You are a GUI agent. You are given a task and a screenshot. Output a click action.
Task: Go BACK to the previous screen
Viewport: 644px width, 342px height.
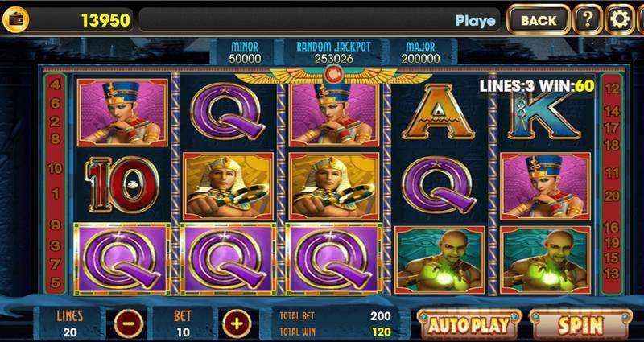click(539, 19)
